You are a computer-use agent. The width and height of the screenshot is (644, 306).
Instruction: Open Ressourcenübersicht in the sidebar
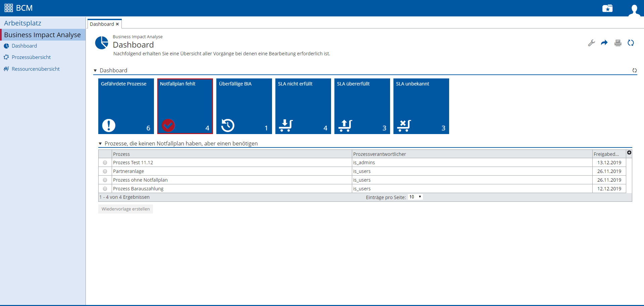[x=36, y=69]
